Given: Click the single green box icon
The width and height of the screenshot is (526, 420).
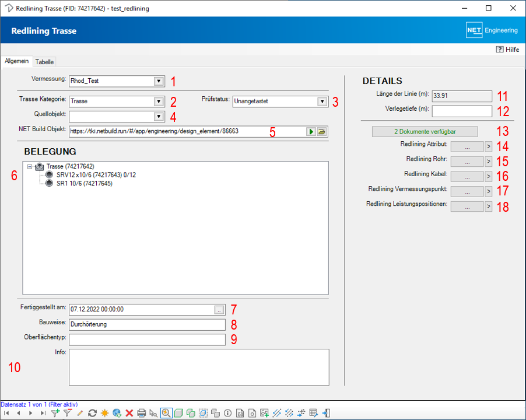Looking at the screenshot, I should 178,413.
